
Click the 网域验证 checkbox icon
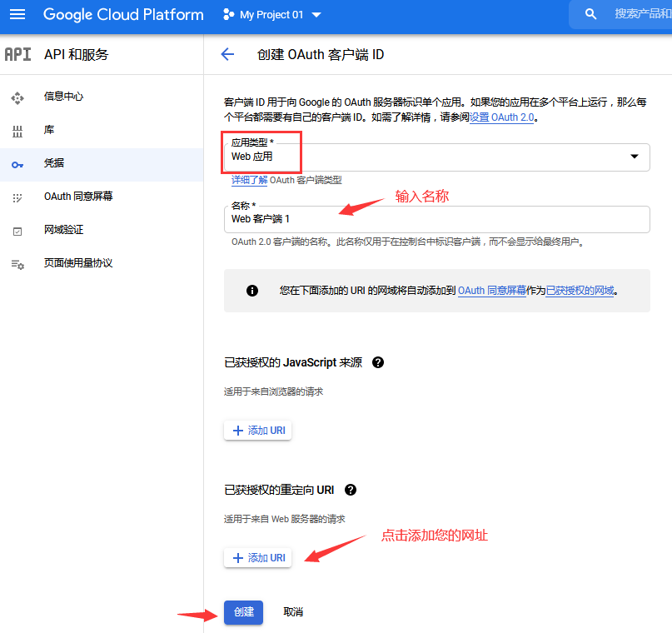coord(17,232)
